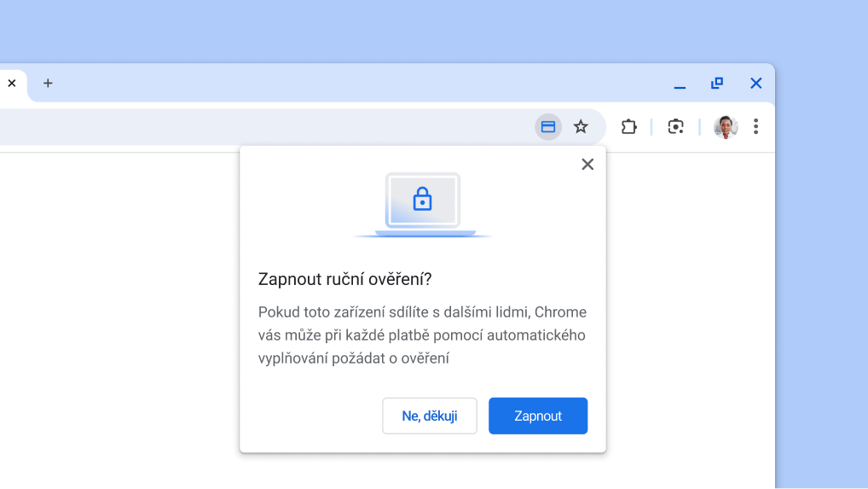Image resolution: width=868 pixels, height=489 pixels.
Task: Decline with the "Ne, děkuji" button
Action: point(430,416)
